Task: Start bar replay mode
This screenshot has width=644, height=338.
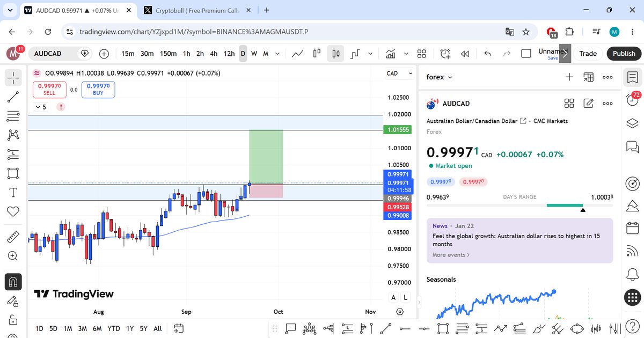Action: tap(465, 54)
